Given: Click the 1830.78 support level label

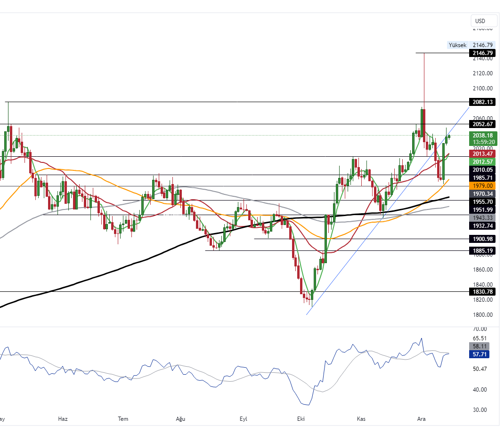Looking at the screenshot, I should (483, 292).
